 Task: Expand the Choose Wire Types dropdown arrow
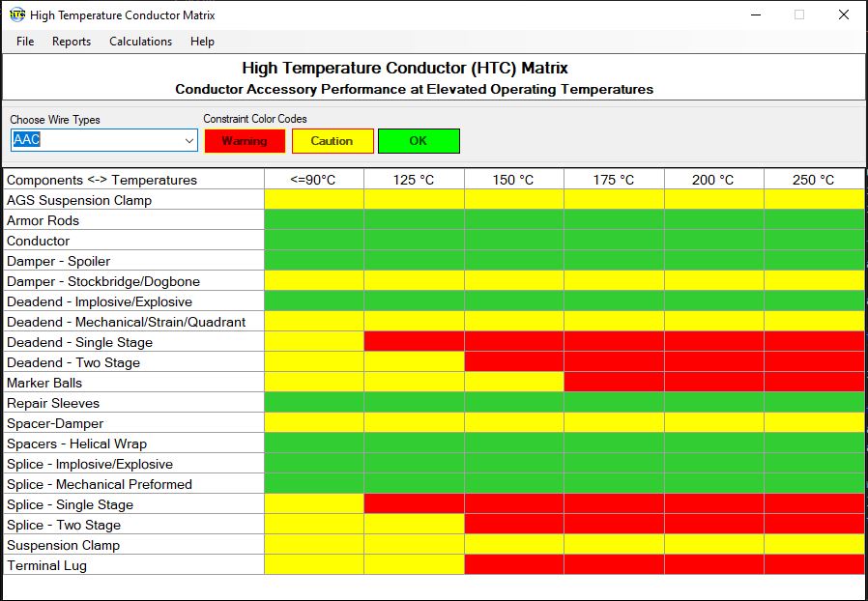tap(189, 141)
